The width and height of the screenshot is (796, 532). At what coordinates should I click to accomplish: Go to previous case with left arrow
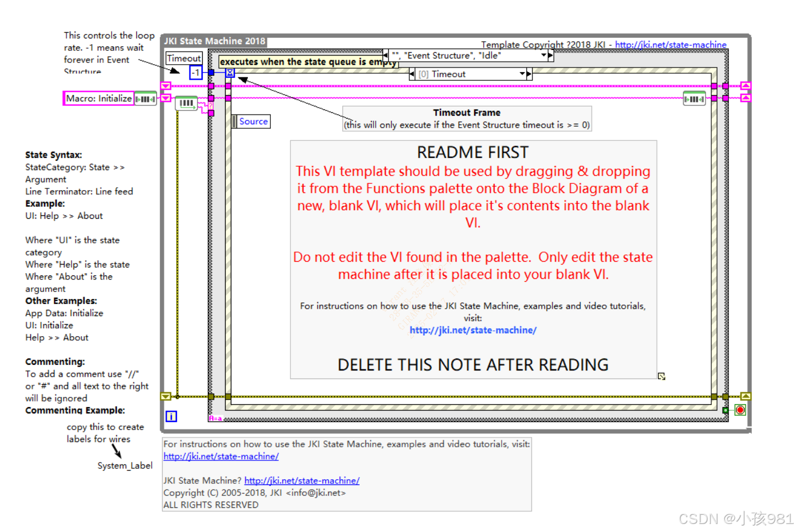386,56
